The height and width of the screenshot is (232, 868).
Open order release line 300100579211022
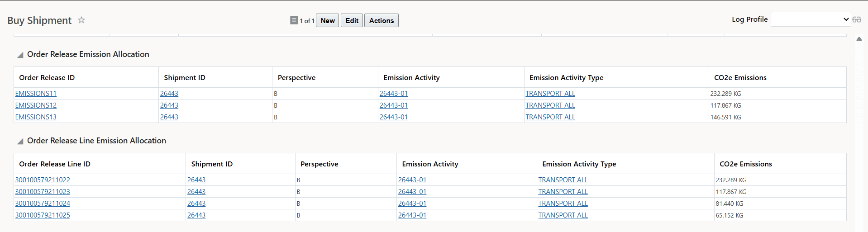[43, 180]
